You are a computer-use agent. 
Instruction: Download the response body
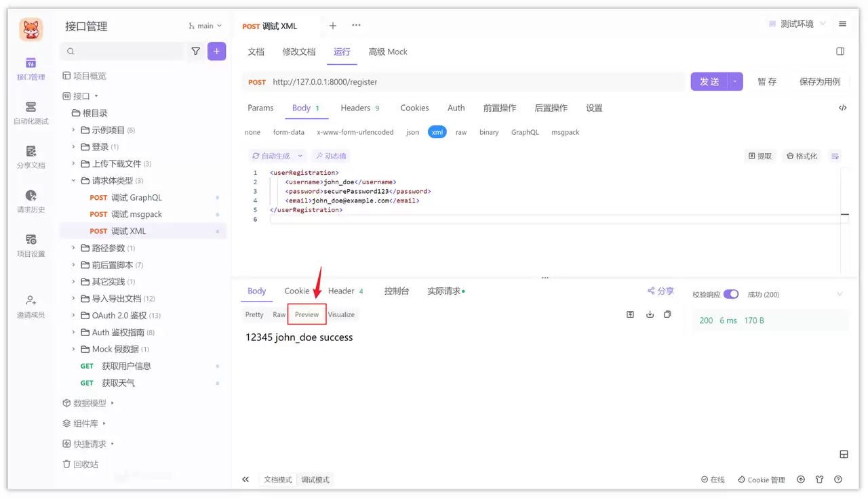tap(650, 314)
